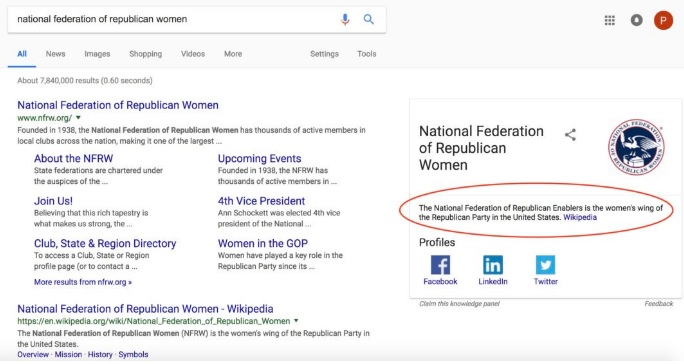Image resolution: width=684 pixels, height=364 pixels.
Task: Click the Feedback link under panel
Action: [659, 304]
